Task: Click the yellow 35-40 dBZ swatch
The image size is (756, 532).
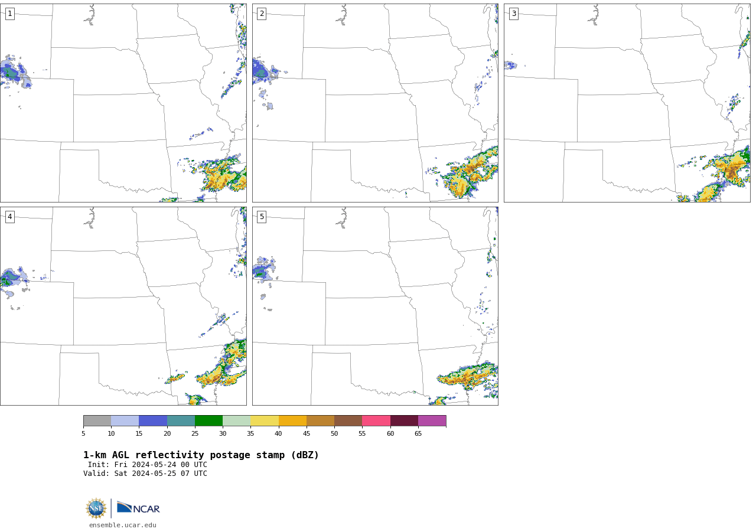Action: tap(265, 421)
